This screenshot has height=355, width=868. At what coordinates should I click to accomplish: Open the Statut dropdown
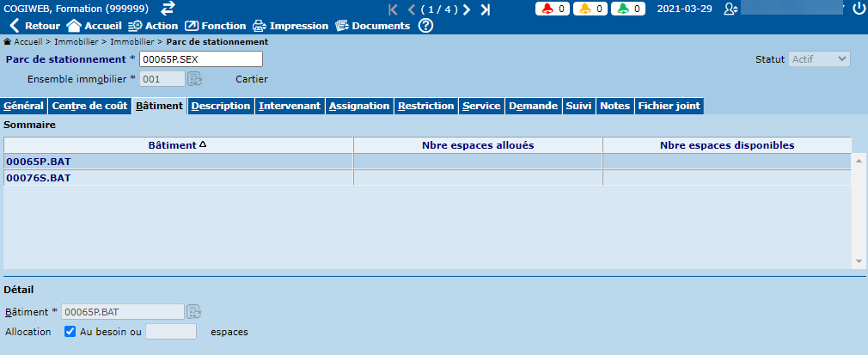[x=819, y=59]
